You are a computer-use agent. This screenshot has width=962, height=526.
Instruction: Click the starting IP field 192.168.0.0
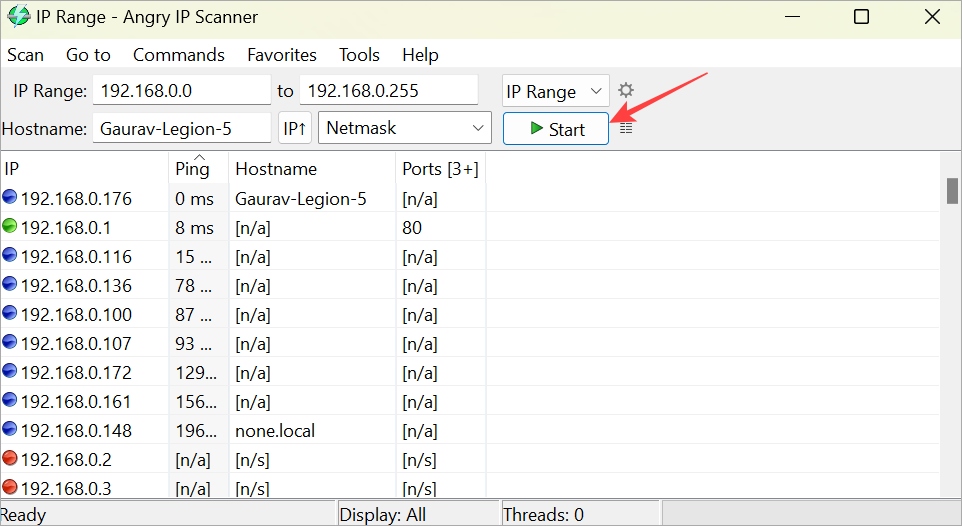tap(182, 90)
